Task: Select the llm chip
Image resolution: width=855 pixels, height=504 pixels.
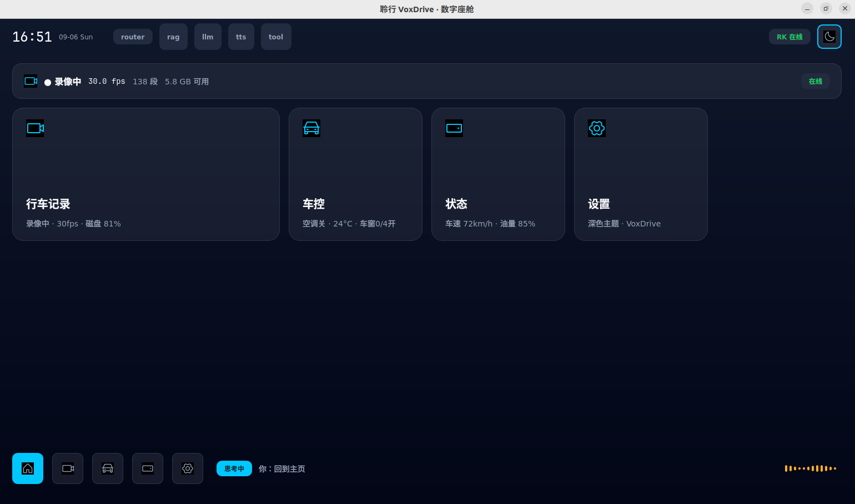Action: [208, 37]
